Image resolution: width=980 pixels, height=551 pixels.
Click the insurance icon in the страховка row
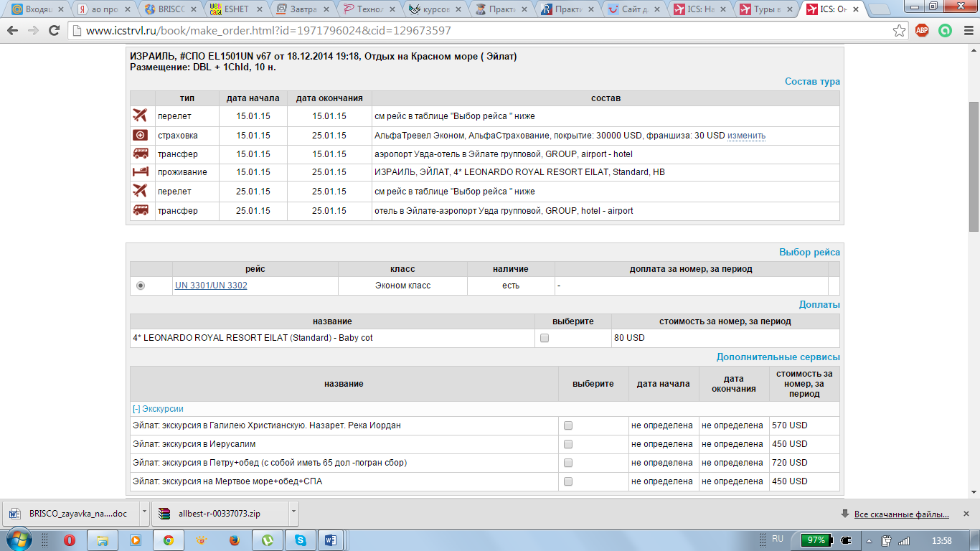[141, 135]
